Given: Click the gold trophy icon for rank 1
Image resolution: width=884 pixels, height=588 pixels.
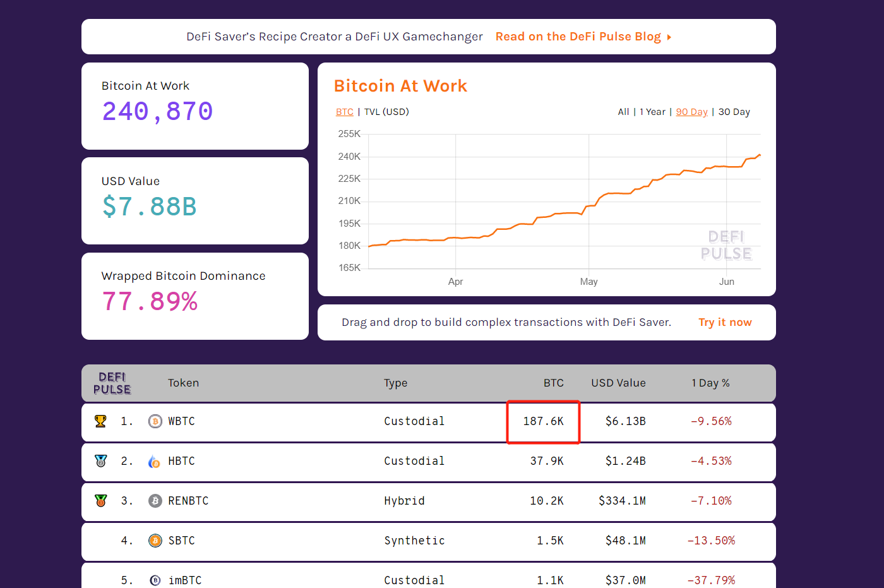Looking at the screenshot, I should [100, 421].
